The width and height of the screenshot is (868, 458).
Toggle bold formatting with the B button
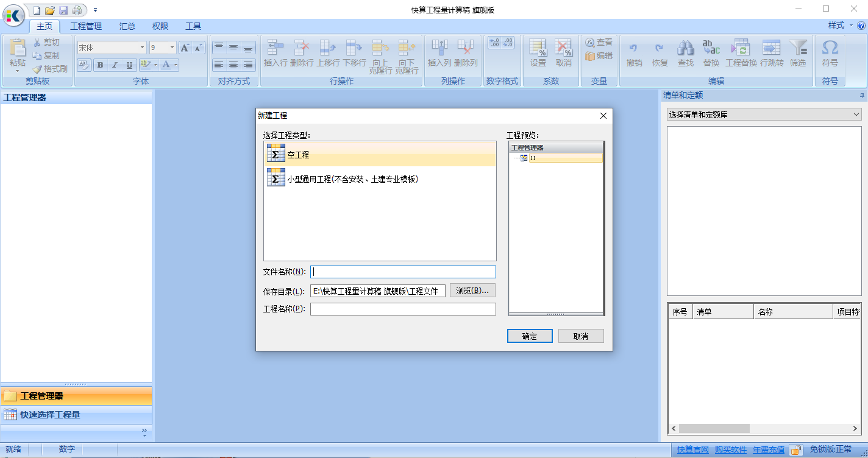[x=99, y=65]
